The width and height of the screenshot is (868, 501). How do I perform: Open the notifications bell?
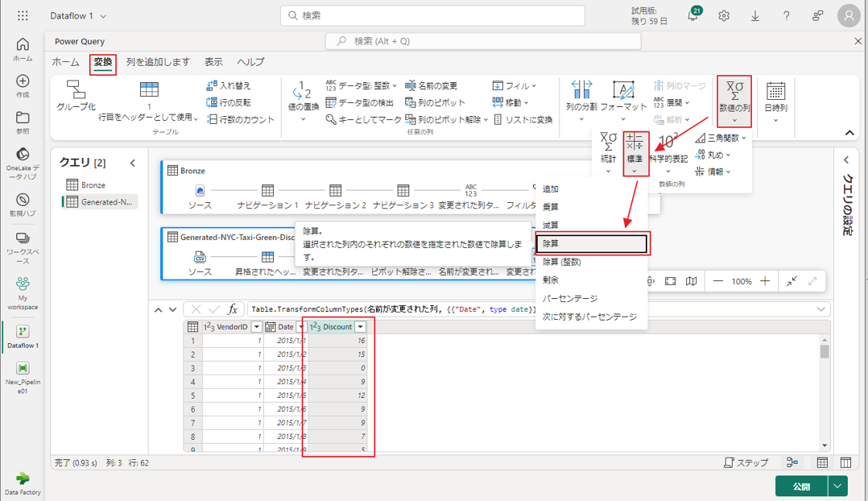pos(692,16)
